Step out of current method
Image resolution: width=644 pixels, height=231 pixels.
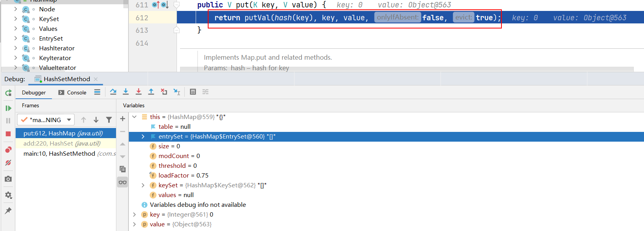pos(151,92)
